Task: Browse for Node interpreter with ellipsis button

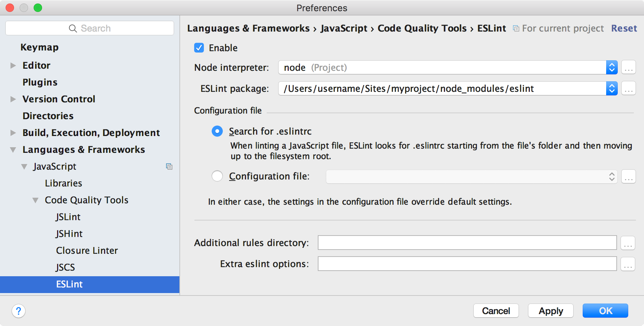Action: click(629, 67)
